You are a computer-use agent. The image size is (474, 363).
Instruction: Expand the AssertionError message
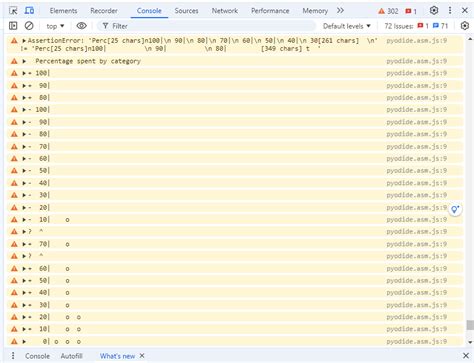(24, 41)
